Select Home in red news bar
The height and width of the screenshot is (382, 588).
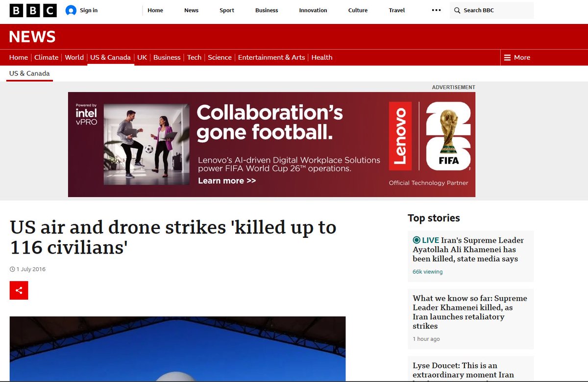19,57
